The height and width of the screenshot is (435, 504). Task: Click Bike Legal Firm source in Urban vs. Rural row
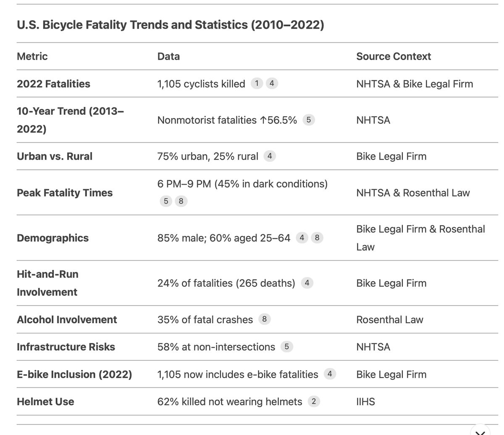(x=391, y=156)
